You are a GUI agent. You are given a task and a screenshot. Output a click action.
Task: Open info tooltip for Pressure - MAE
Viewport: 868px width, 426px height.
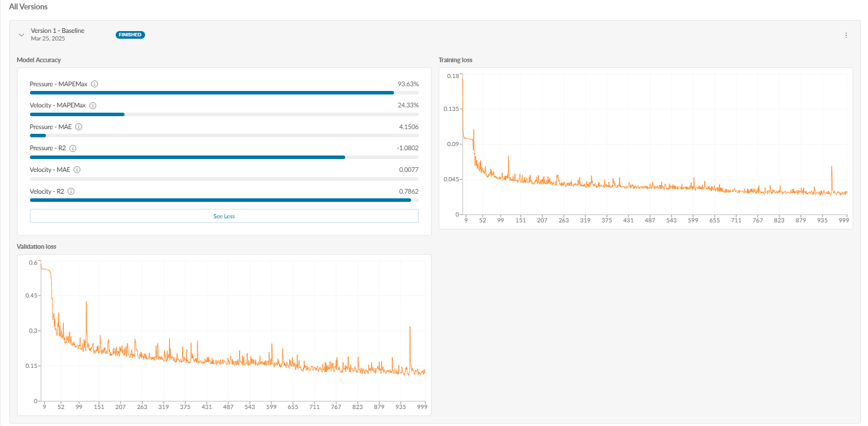[x=79, y=127]
